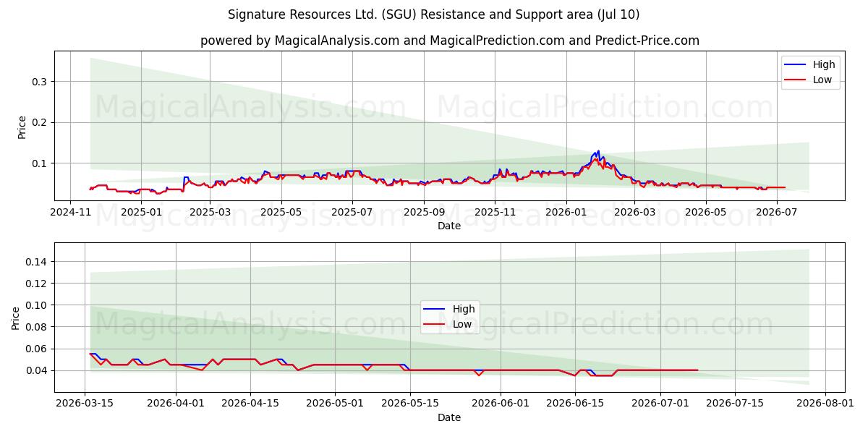Click the '2026-08-01' date tick

click(x=827, y=404)
